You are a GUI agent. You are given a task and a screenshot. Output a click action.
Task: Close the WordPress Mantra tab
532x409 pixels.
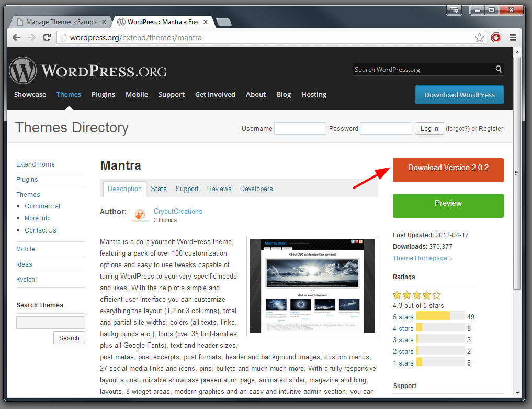[x=205, y=22]
